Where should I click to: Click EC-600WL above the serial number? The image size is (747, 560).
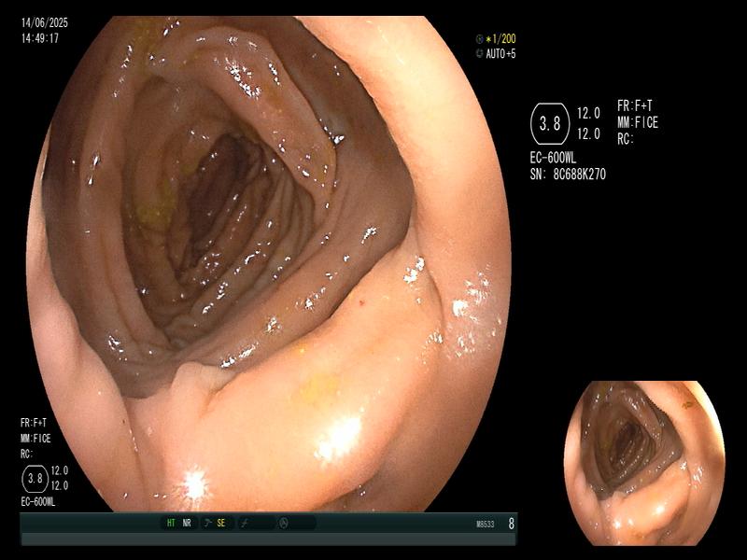[x=553, y=158]
